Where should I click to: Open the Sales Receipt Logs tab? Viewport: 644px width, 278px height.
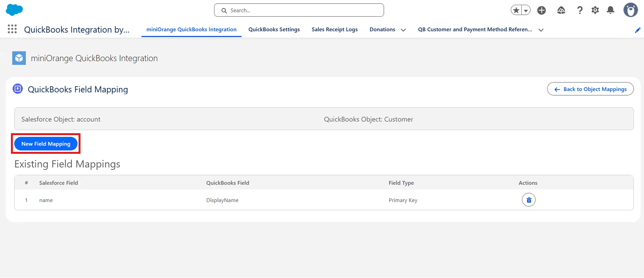tap(335, 29)
